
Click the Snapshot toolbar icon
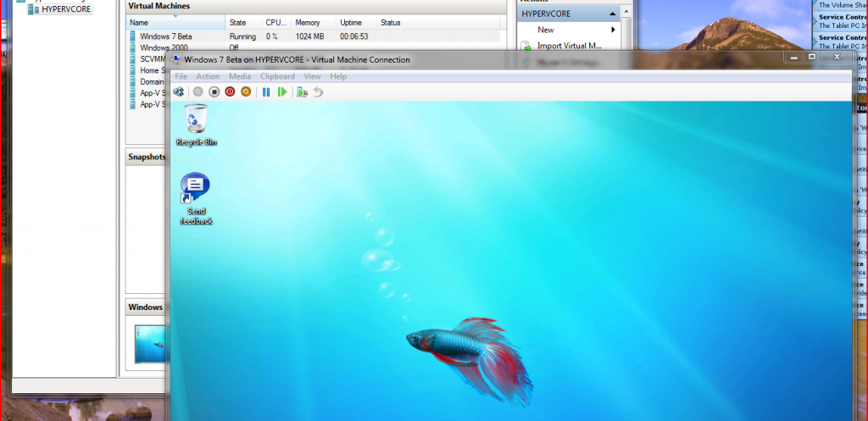pos(302,91)
